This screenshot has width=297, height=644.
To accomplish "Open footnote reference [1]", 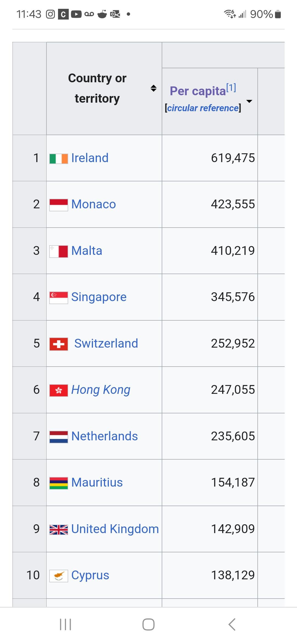I will coord(231,88).
